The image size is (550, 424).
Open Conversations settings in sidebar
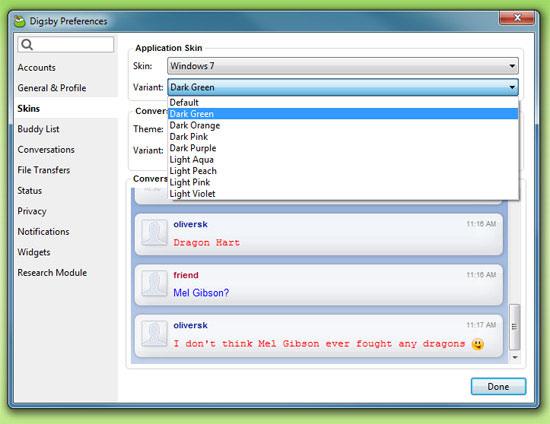46,149
